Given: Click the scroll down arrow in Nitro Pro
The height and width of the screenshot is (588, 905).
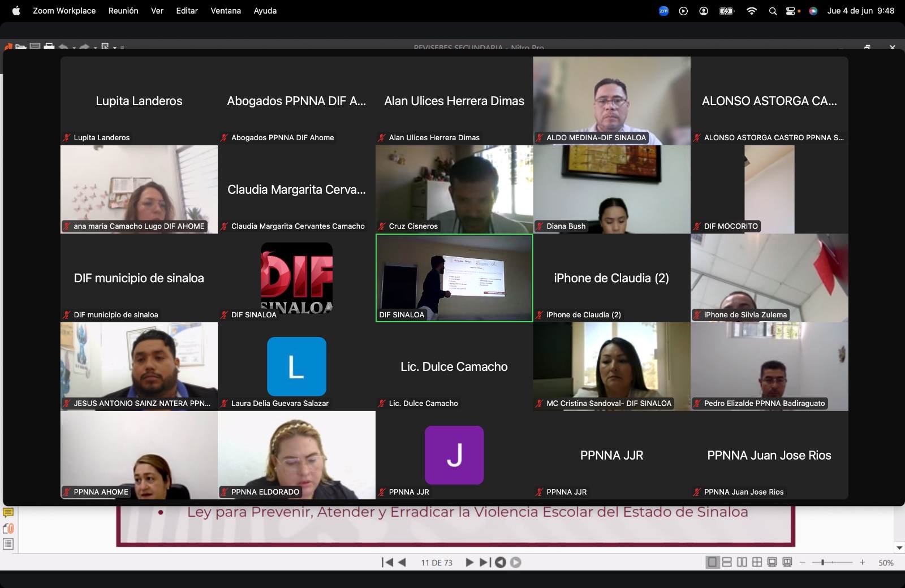Looking at the screenshot, I should click(x=899, y=547).
